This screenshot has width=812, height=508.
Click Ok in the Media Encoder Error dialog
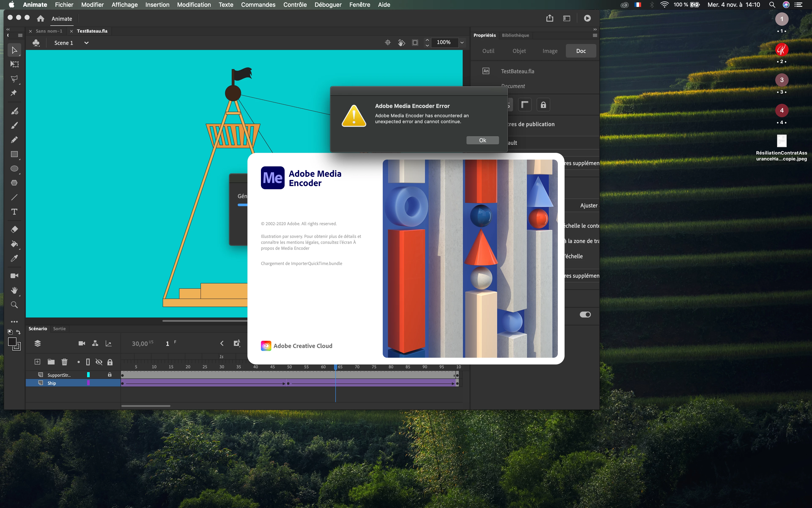click(483, 140)
